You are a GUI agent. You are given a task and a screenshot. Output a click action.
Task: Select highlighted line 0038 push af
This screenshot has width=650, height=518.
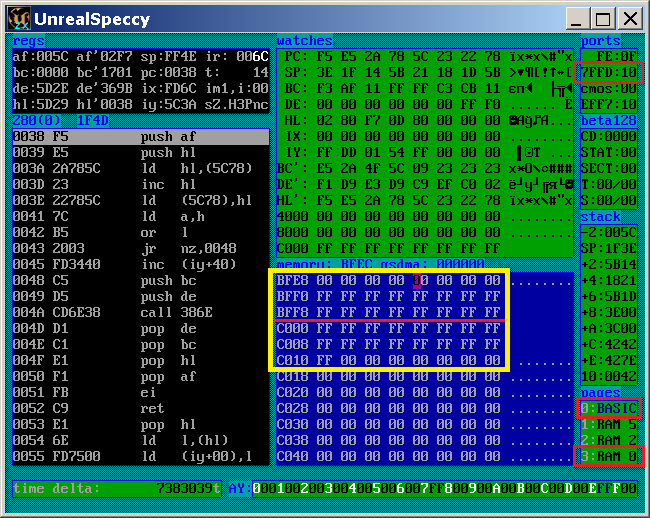pos(141,137)
